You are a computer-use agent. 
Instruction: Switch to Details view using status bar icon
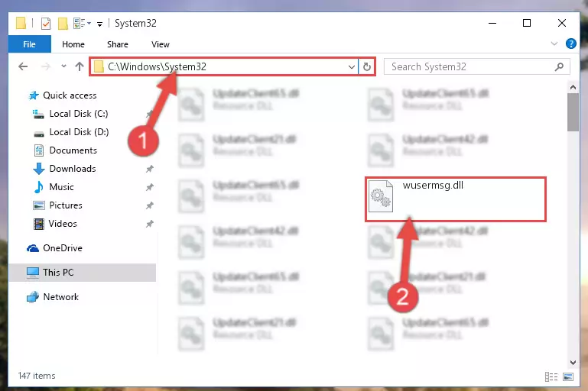tap(551, 376)
